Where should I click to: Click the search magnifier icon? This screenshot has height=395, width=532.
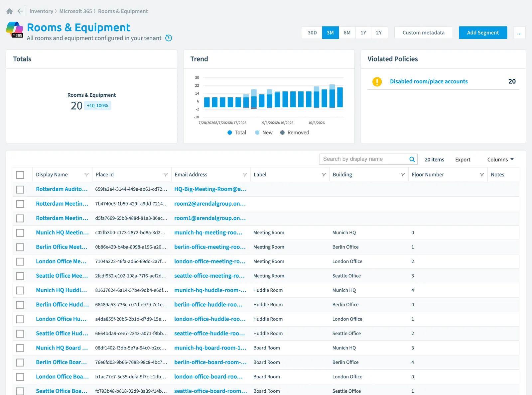[412, 159]
